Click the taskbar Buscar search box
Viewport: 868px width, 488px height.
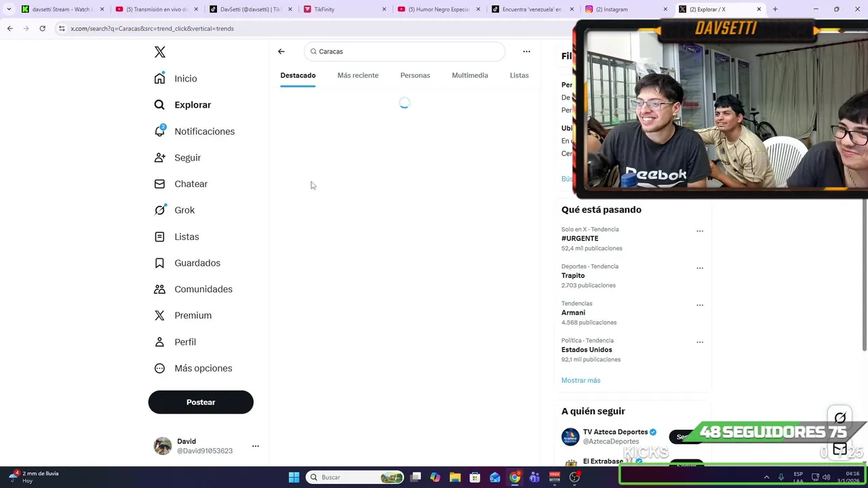click(x=355, y=477)
